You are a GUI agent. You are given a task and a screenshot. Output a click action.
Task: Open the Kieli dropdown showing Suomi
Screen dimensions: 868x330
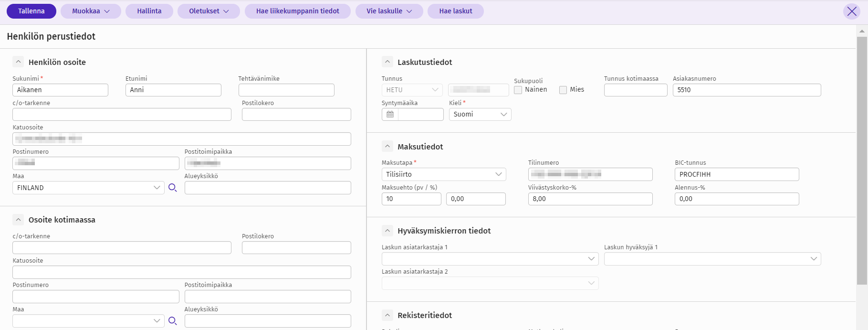click(x=480, y=115)
